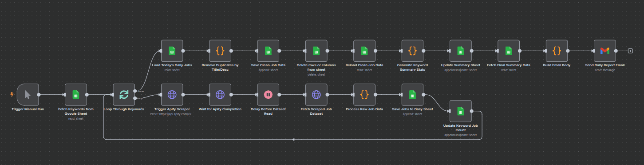The width and height of the screenshot is (644, 165).
Task: Click the 'loop' output of Loop Through Keywords
Action: [135, 98]
